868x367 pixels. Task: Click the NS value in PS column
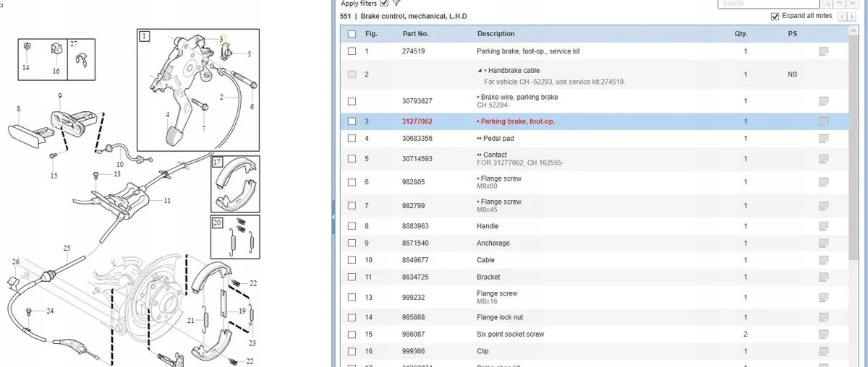coord(792,74)
